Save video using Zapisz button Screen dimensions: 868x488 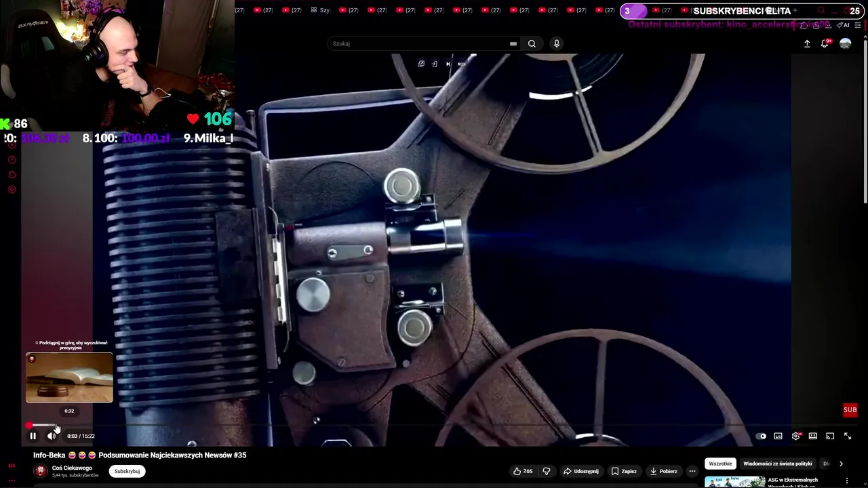click(624, 471)
